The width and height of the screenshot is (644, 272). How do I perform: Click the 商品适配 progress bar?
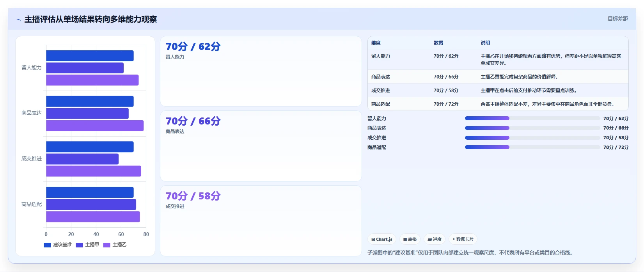[532, 147]
